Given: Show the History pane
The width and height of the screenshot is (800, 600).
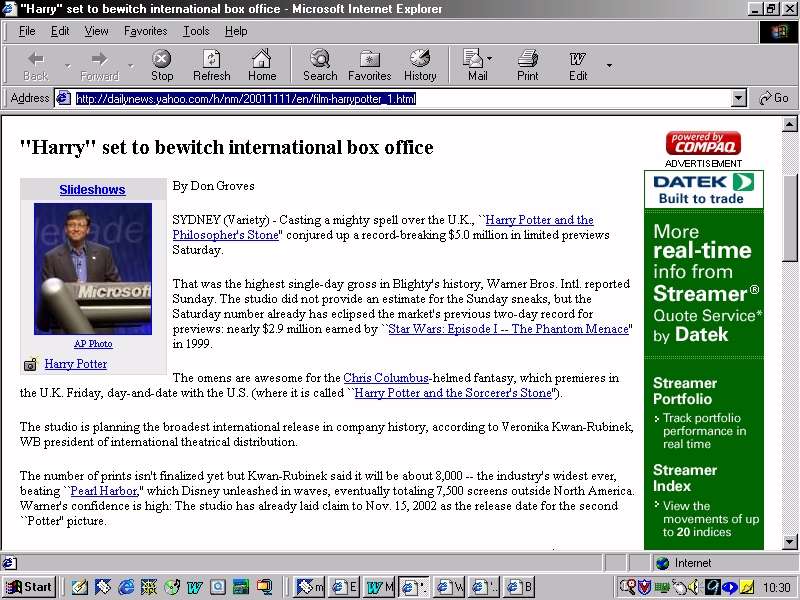Looking at the screenshot, I should (420, 66).
